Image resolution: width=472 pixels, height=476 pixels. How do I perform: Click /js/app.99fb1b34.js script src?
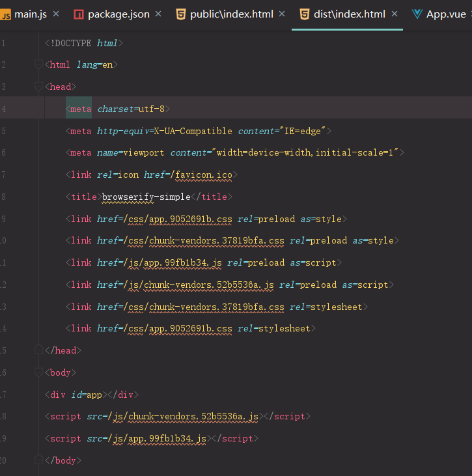pyautogui.click(x=157, y=439)
